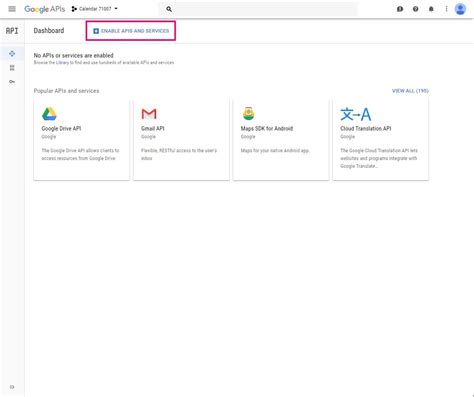
Task: Open the Library grid icon in sidebar
Action: point(12,68)
